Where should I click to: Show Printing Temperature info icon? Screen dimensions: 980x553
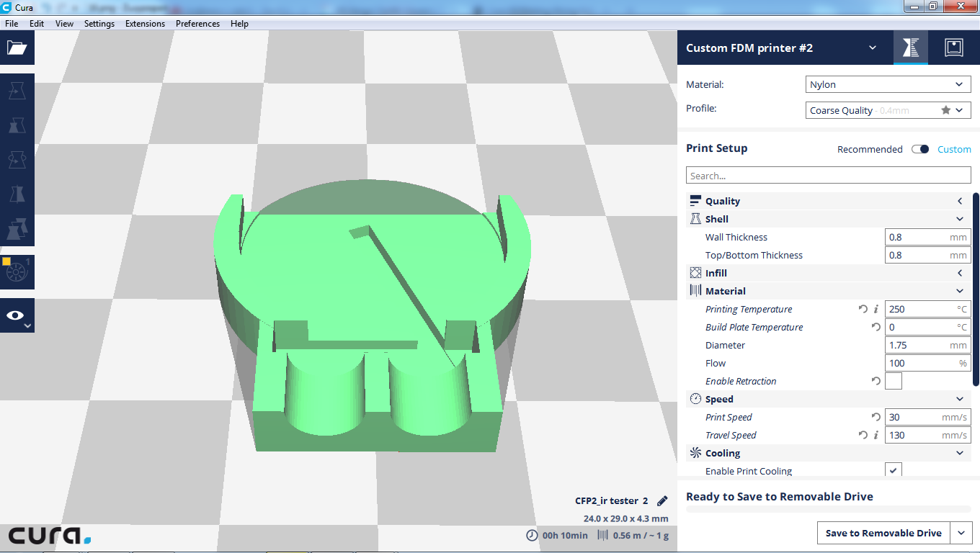876,309
